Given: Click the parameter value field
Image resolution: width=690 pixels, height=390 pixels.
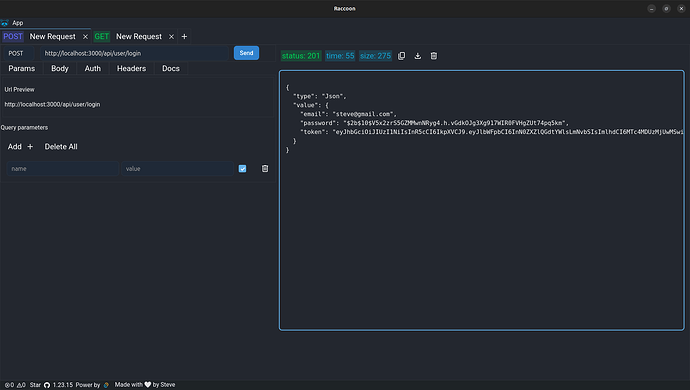Looking at the screenshot, I should (x=178, y=169).
